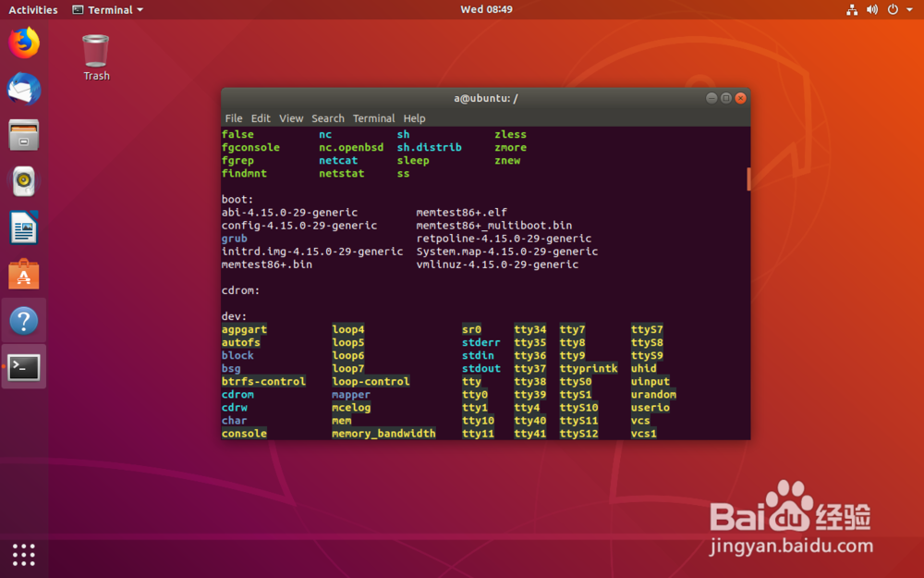
Task: Show Applications grid button
Action: (x=24, y=555)
